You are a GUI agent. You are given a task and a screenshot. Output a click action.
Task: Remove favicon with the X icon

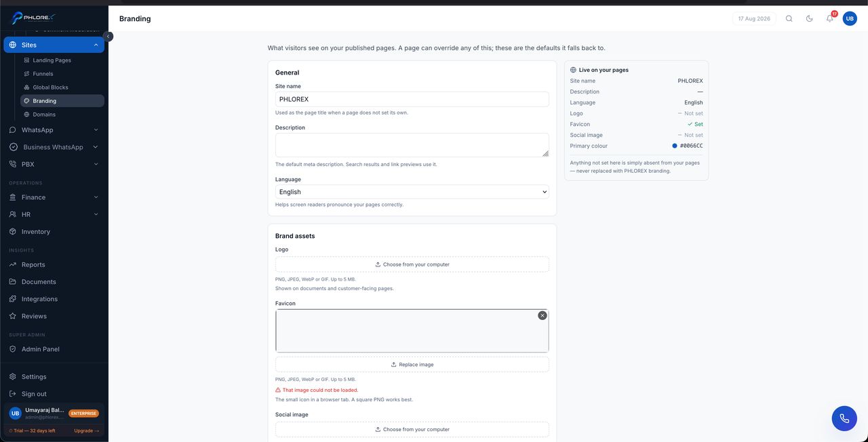point(542,315)
